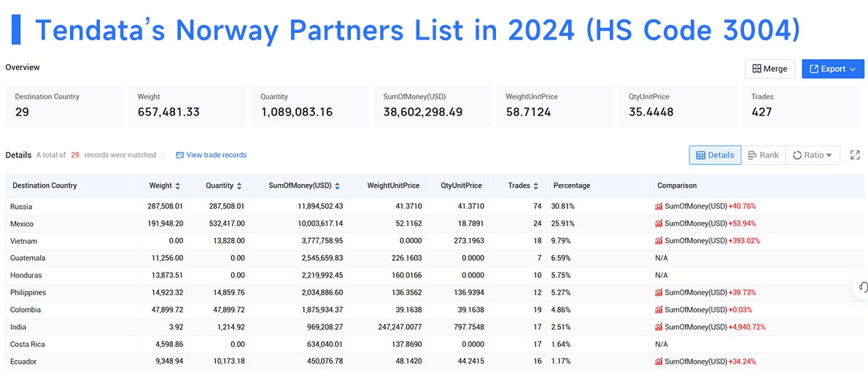This screenshot has width=868, height=379.
Task: Click the 29 matched records count
Action: [74, 155]
